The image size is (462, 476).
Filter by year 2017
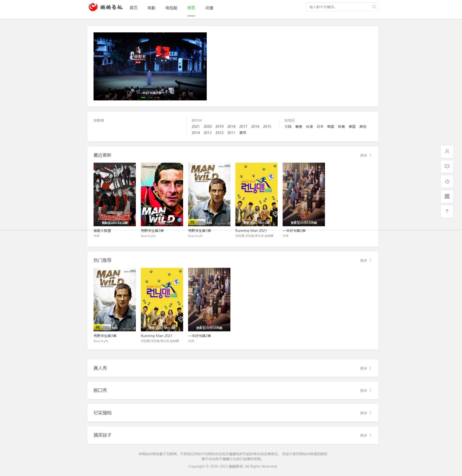pyautogui.click(x=243, y=126)
